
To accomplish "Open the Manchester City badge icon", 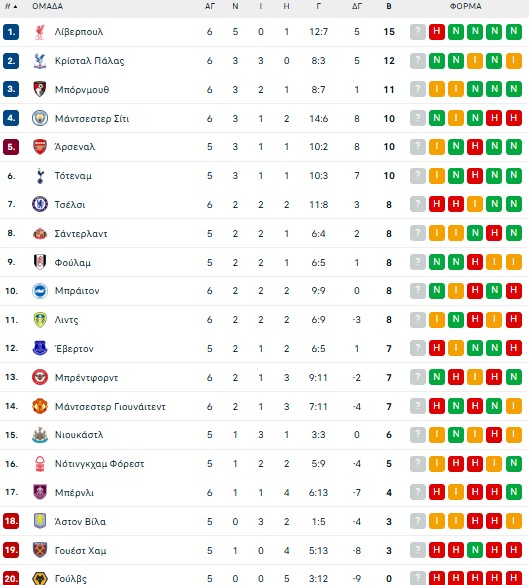I will (x=40, y=119).
